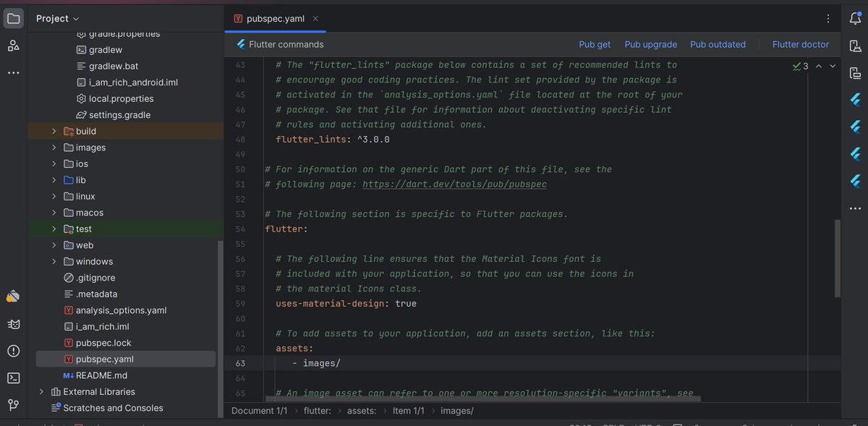Run Pub upgrade command

pos(651,45)
